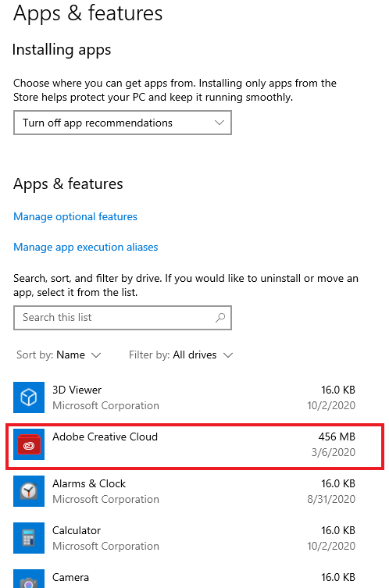Click the 456 MB size value
The image size is (389, 588).
337,437
